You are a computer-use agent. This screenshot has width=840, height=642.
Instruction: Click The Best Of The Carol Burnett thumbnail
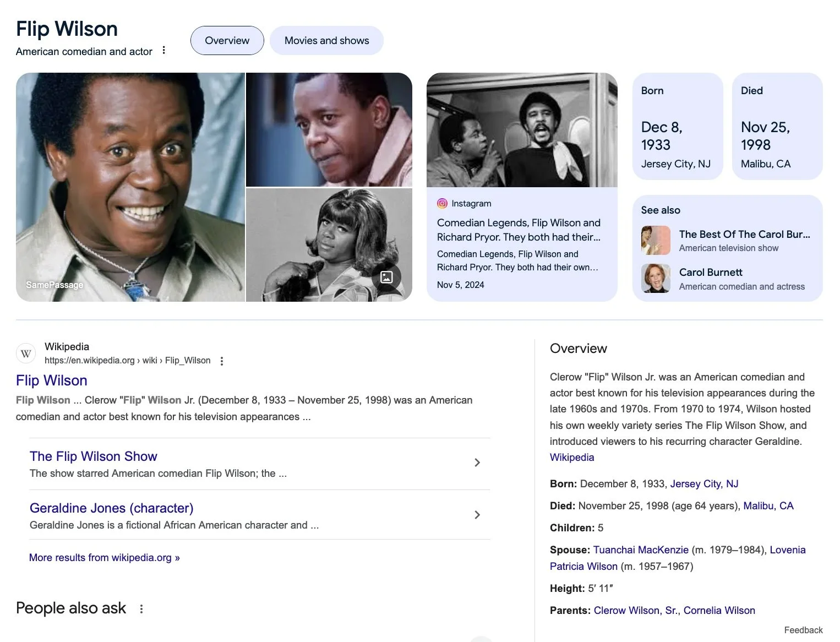point(656,240)
